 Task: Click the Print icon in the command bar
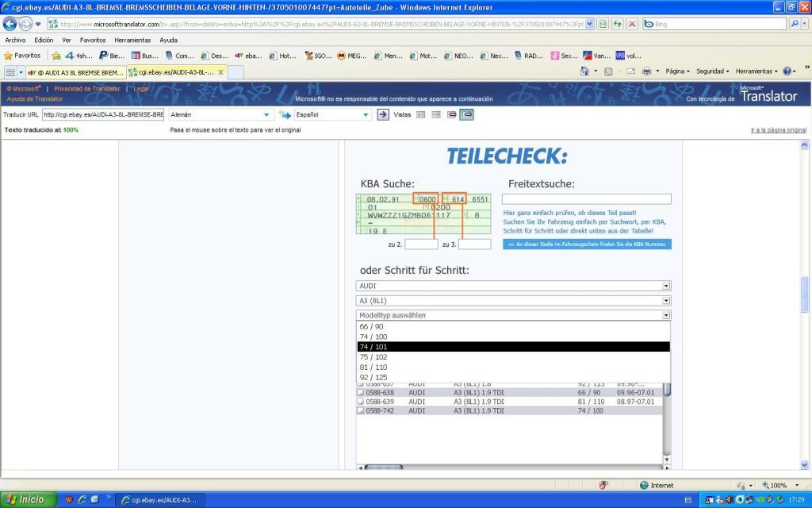[646, 71]
